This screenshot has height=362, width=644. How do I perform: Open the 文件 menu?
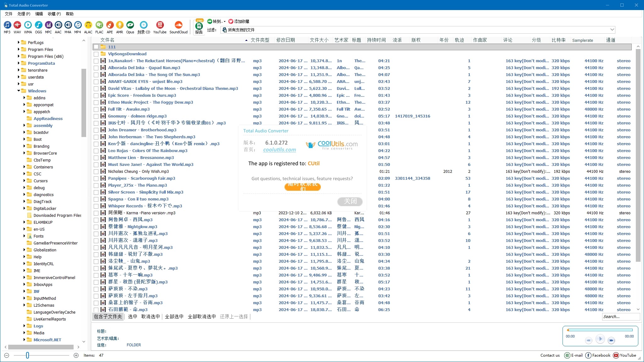point(8,14)
